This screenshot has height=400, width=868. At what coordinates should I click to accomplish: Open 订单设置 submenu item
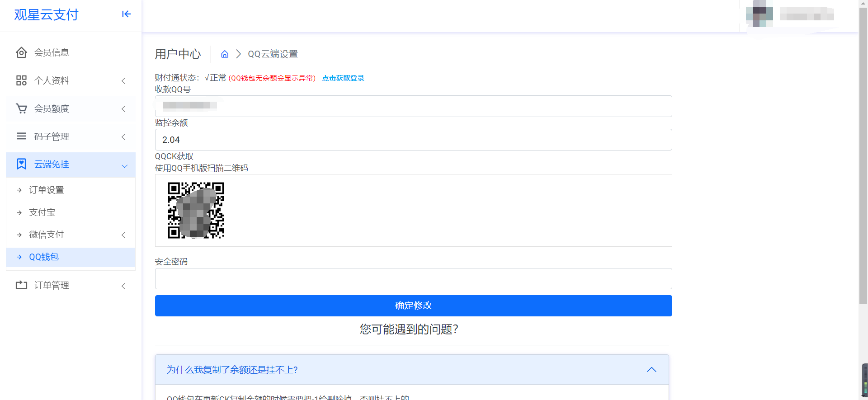pyautogui.click(x=71, y=190)
